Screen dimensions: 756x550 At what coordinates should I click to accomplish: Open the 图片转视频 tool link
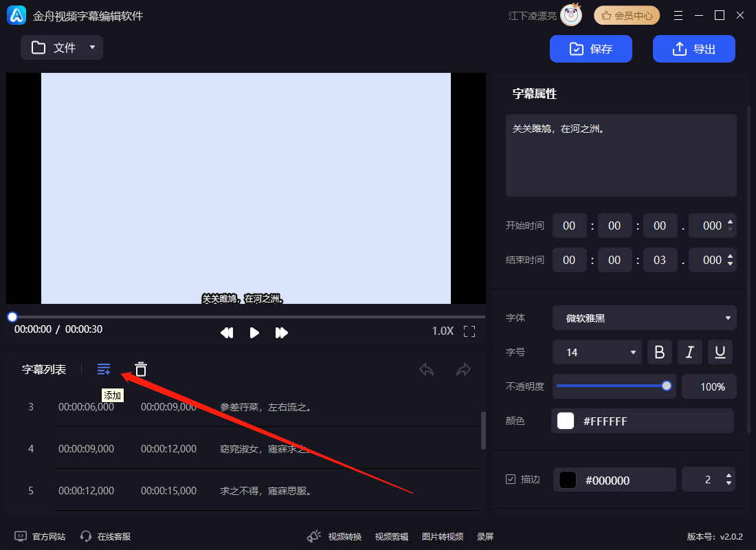[x=443, y=536]
